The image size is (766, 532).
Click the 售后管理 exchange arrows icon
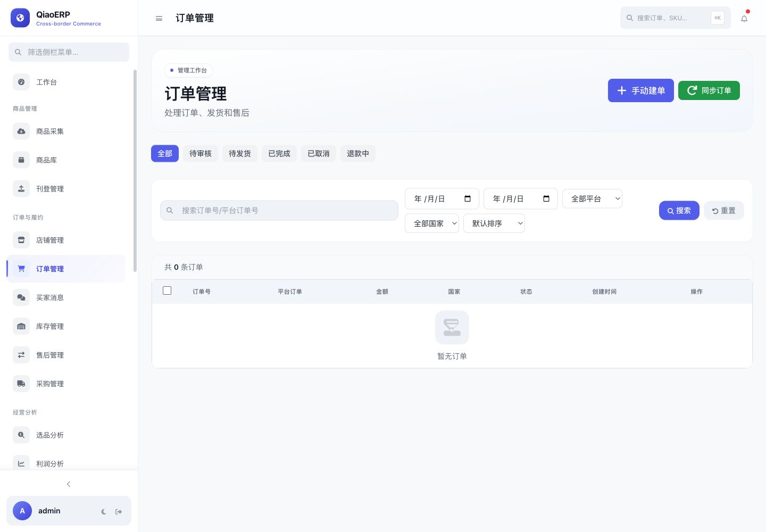(21, 355)
